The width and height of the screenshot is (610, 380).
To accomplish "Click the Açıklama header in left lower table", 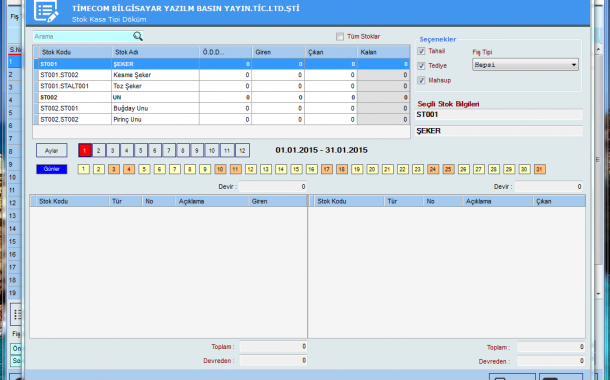I will 212,201.
